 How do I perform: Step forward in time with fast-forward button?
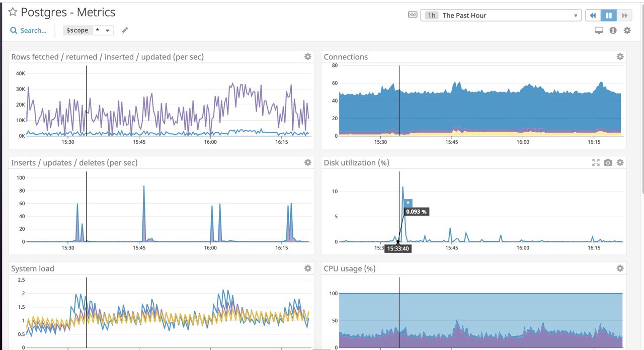click(x=624, y=15)
